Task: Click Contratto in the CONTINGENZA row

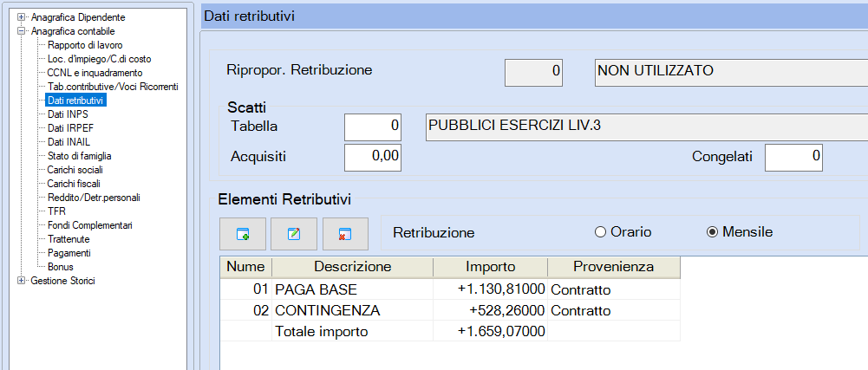Action: point(614,310)
